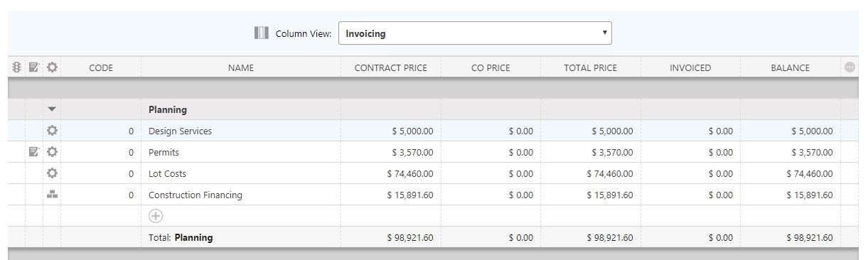Click Construction Financing contract price $ 15,891.60
This screenshot has height=260, width=868.
(410, 195)
